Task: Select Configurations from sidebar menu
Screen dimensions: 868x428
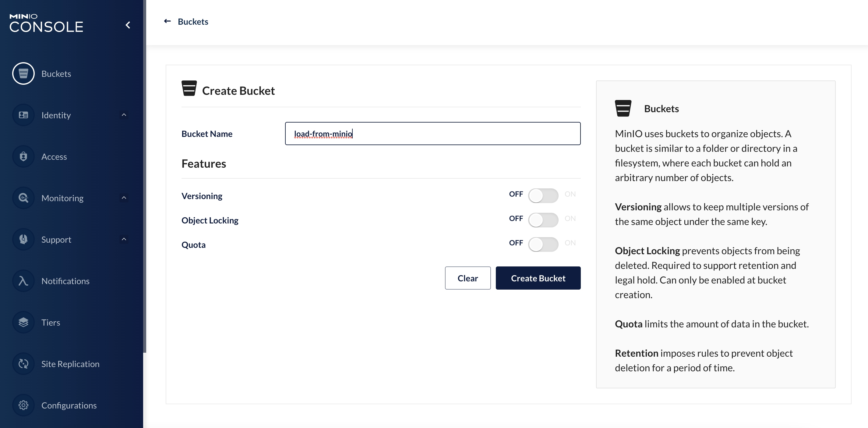Action: pos(69,405)
